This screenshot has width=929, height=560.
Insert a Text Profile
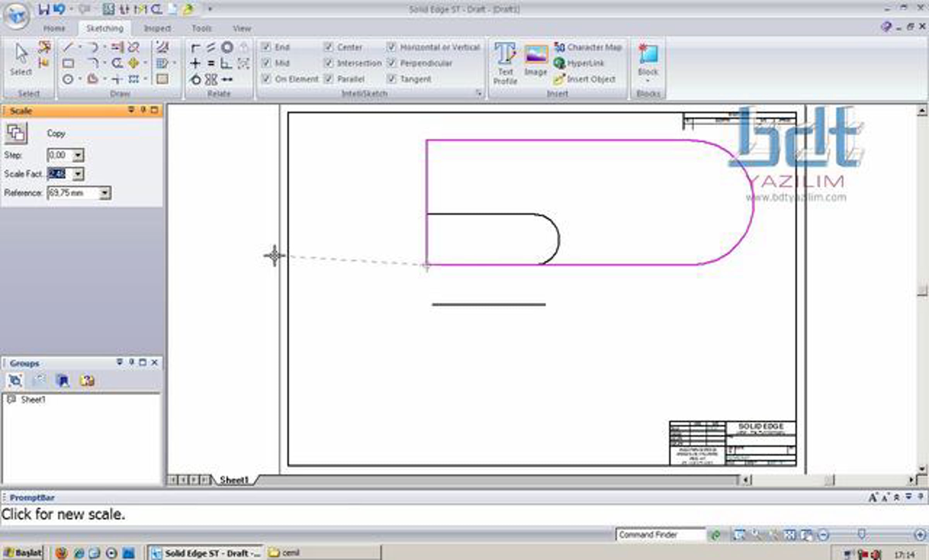(x=505, y=63)
